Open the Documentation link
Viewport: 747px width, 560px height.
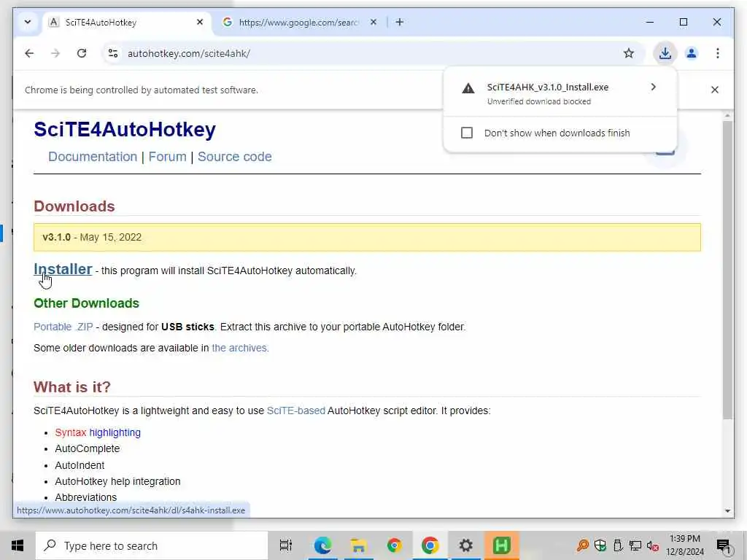pos(93,157)
